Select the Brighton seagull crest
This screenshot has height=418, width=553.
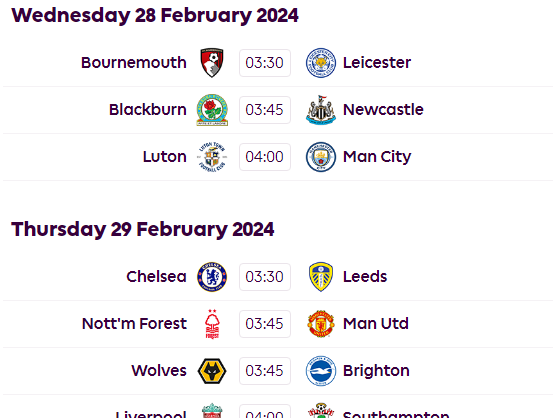[321, 371]
